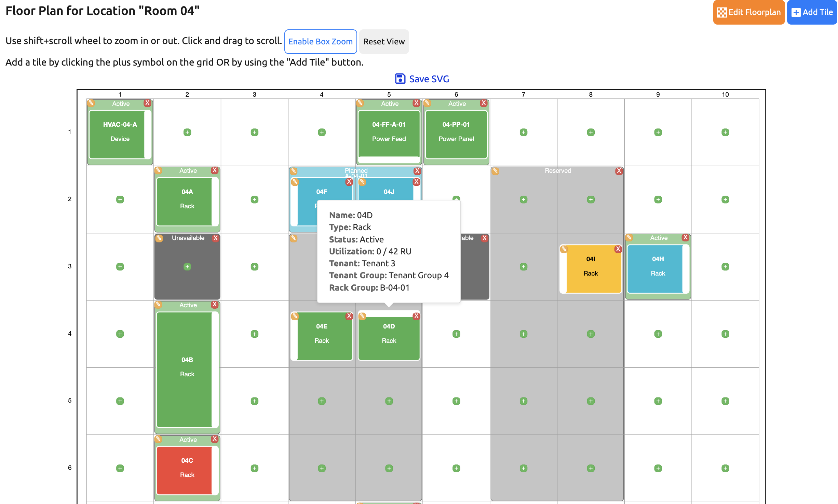Delete the Unavailable tile in column 2
The image size is (838, 504).
click(215, 238)
